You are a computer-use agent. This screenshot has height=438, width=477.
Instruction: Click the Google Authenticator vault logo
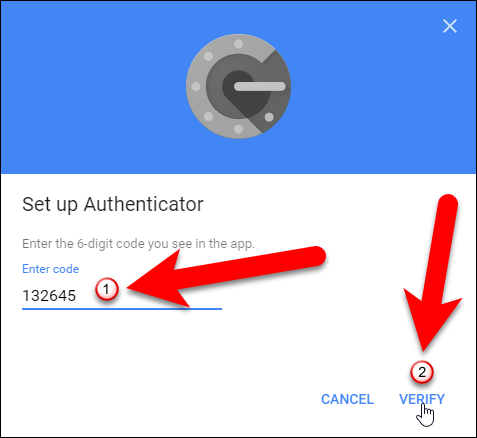pyautogui.click(x=238, y=86)
